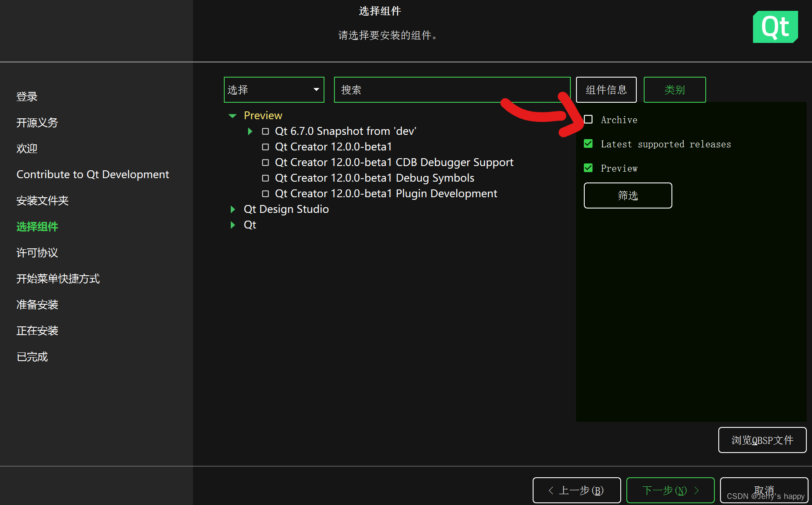Screen dimensions: 812x505
Task: Click the 浏览QBSP文件 button
Action: click(763, 440)
